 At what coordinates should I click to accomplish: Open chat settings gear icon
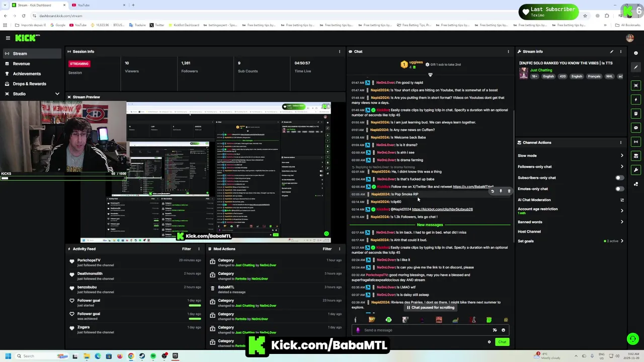[x=489, y=342]
